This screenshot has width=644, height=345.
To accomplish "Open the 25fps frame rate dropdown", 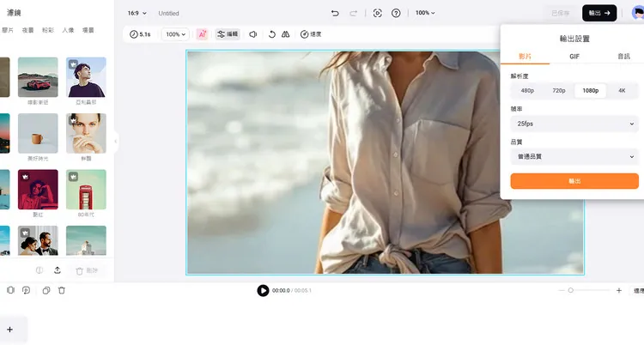I will [x=574, y=124].
